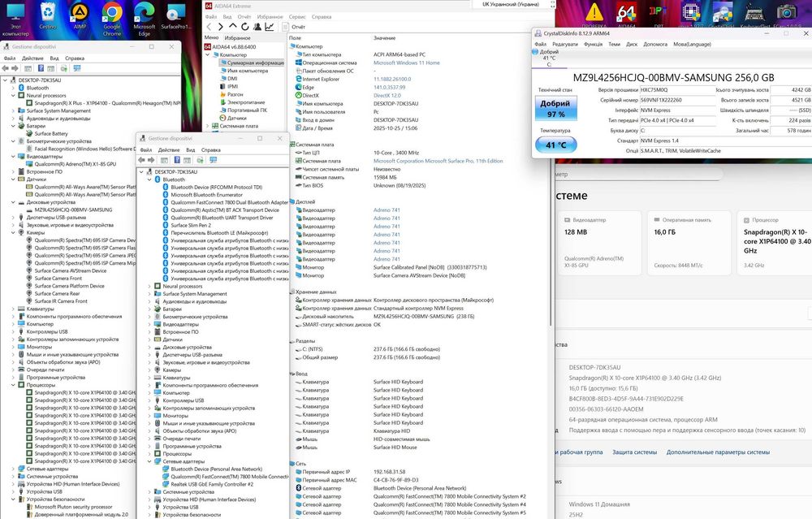
Task: Expand Системная плата in AIDA64 tree
Action: [x=208, y=126]
